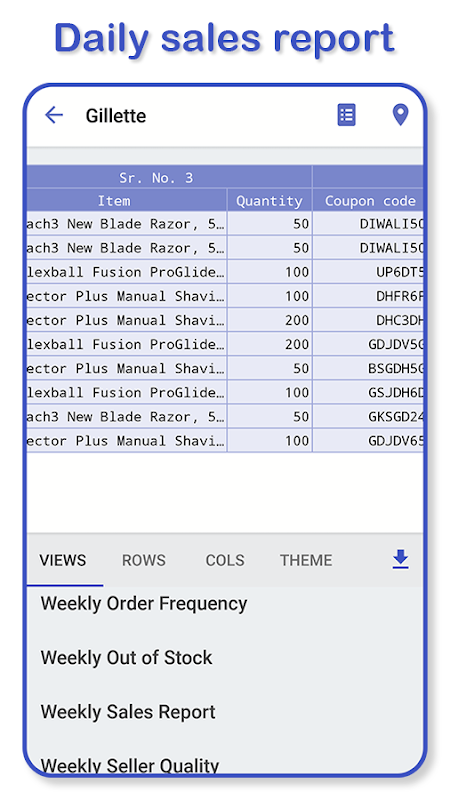The width and height of the screenshot is (450, 800).
Task: Select the quantity cell beside coupon DHC3DH
Action: 269,320
